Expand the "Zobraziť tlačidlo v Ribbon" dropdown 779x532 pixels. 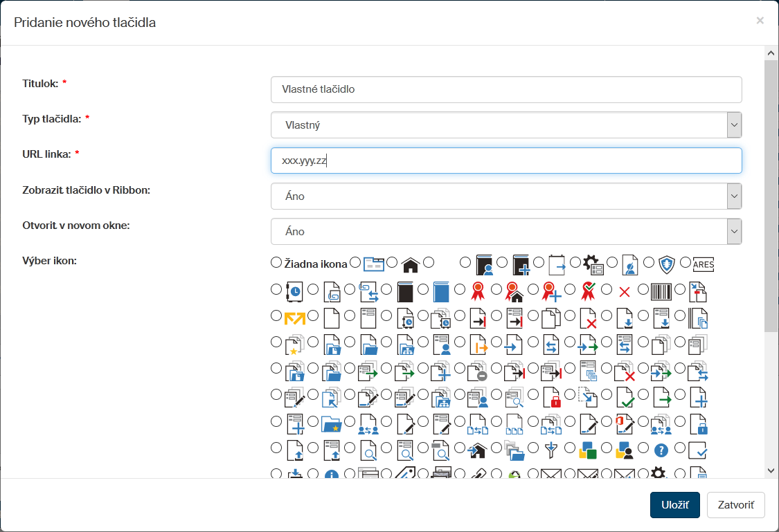coord(505,196)
